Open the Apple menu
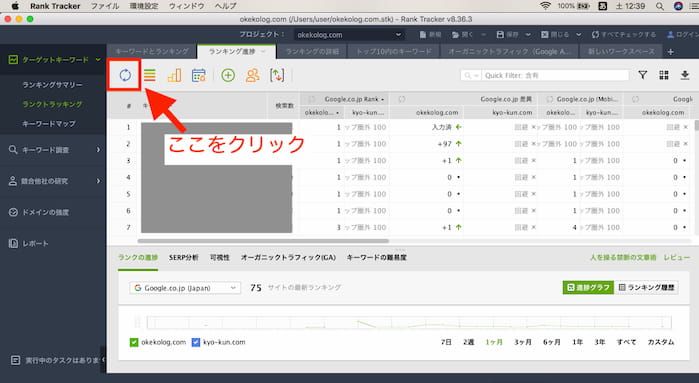 (15, 6)
